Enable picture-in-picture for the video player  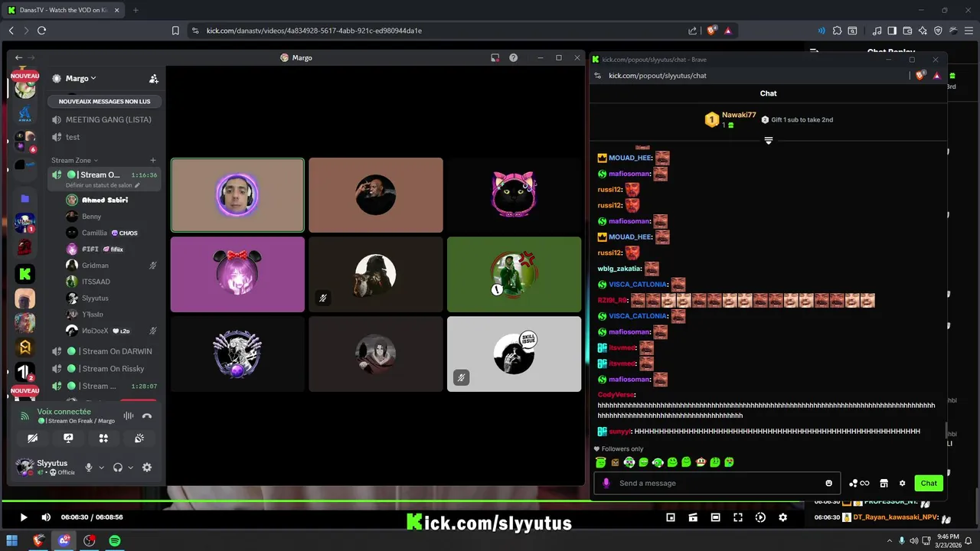coord(671,517)
